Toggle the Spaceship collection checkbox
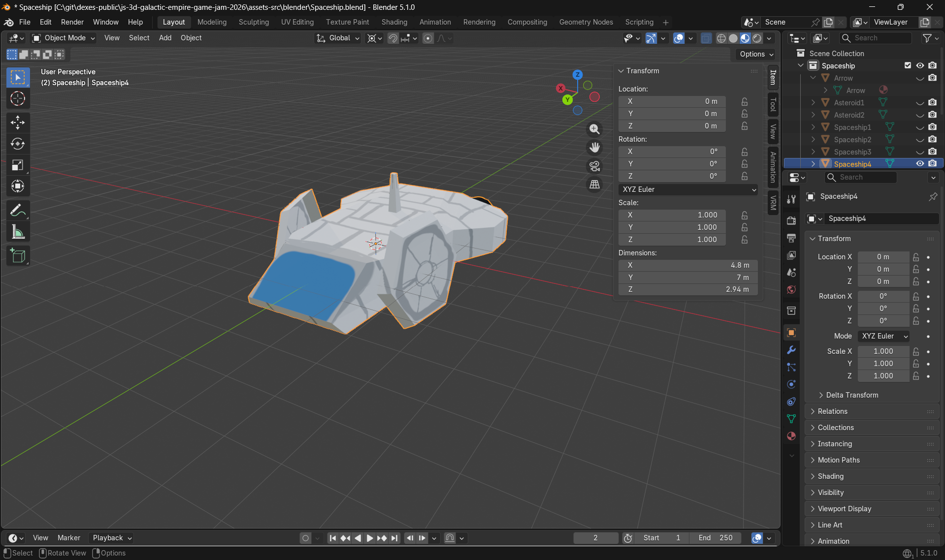 [x=907, y=65]
